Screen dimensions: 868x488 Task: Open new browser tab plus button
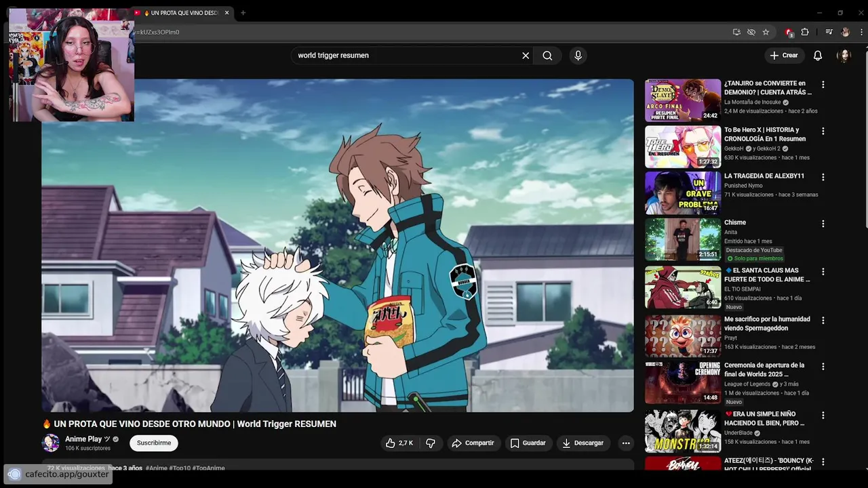[x=243, y=13]
